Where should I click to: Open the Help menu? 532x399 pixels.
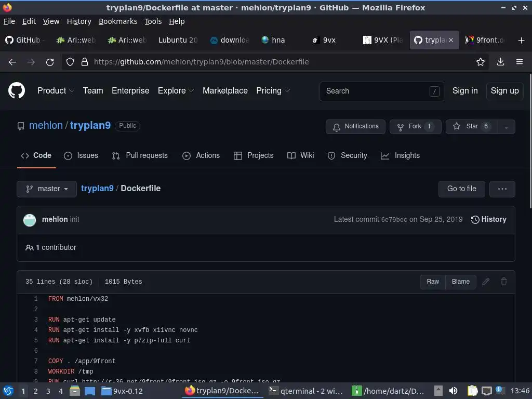177,21
